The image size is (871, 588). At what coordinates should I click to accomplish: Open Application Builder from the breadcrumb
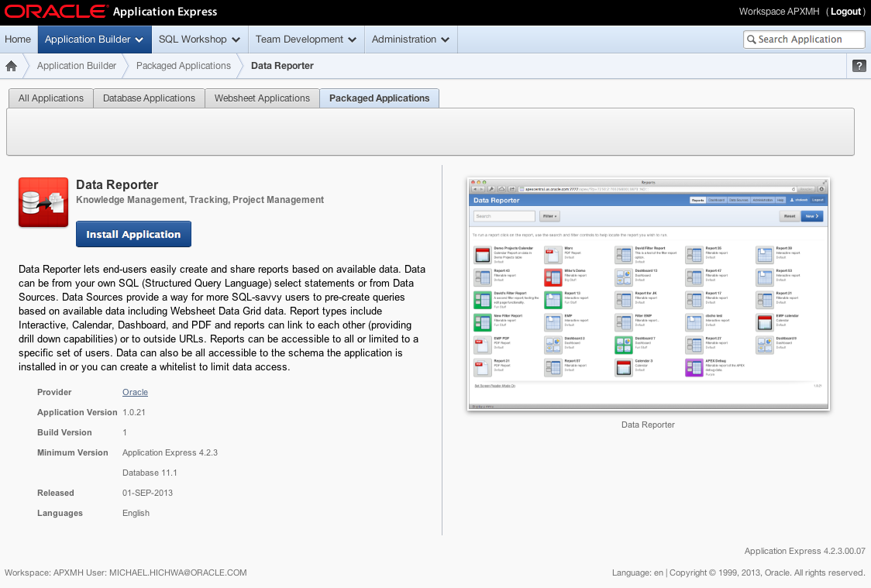(75, 66)
